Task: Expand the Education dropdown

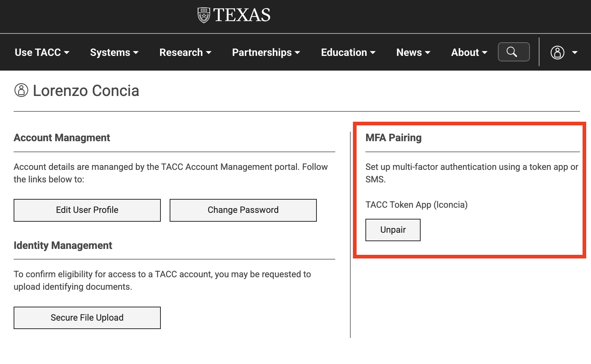Action: [x=348, y=52]
